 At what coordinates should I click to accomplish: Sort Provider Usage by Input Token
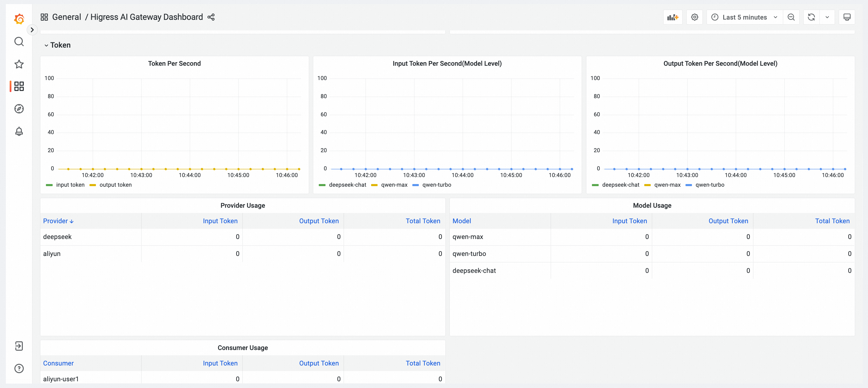click(220, 221)
